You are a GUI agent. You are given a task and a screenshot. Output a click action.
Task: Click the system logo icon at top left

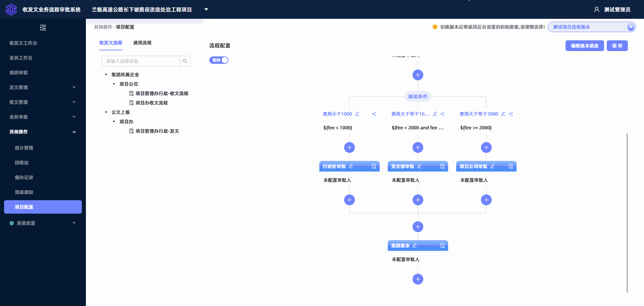(11, 9)
